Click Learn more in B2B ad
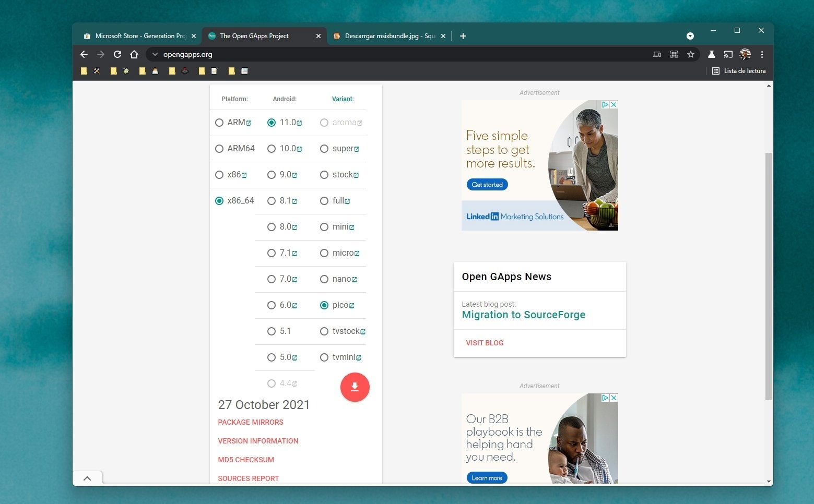The height and width of the screenshot is (504, 814). (x=487, y=478)
